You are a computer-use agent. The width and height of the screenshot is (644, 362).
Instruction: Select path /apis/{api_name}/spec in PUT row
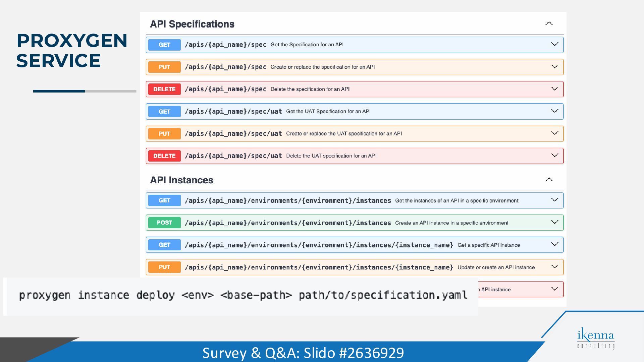coord(225,67)
